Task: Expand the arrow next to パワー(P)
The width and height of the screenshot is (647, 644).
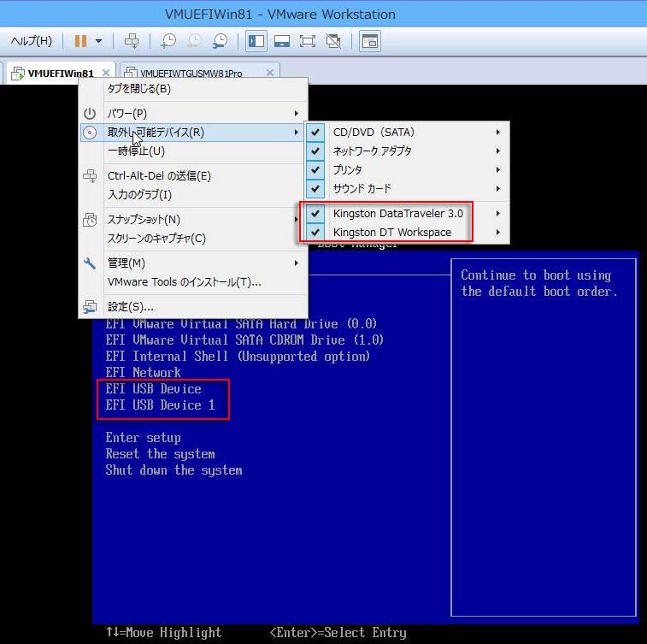Action: pyautogui.click(x=297, y=113)
